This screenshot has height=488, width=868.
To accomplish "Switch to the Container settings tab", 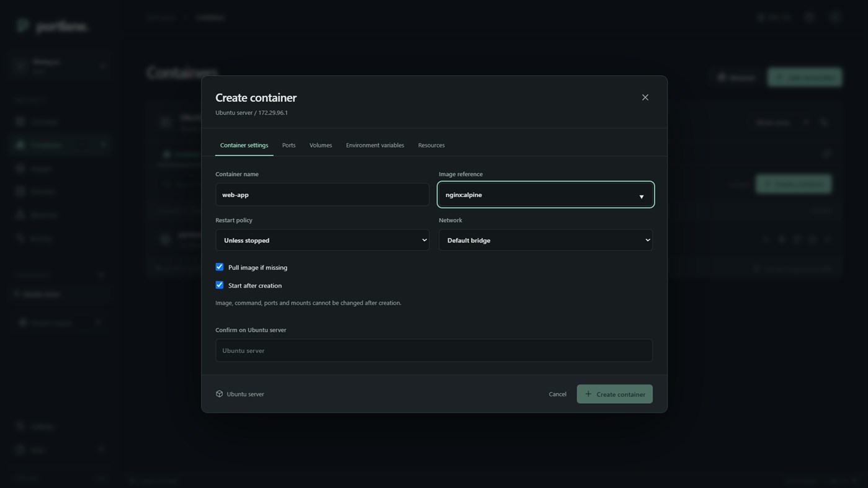I will 244,145.
